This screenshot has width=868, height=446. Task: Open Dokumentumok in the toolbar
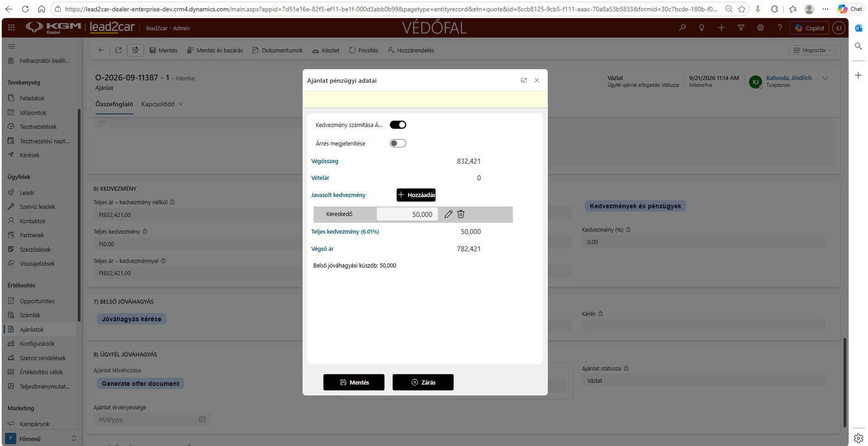(x=278, y=50)
